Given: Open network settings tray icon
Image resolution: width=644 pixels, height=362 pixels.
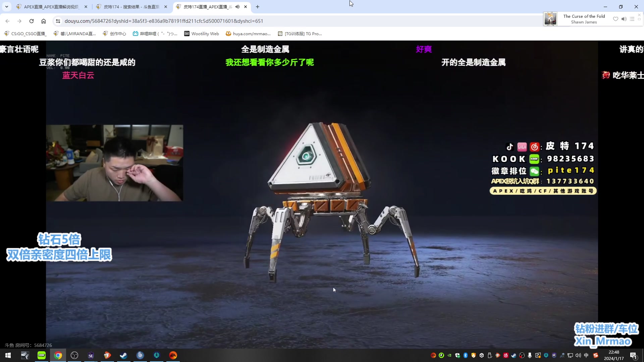Looking at the screenshot, I should [570, 355].
